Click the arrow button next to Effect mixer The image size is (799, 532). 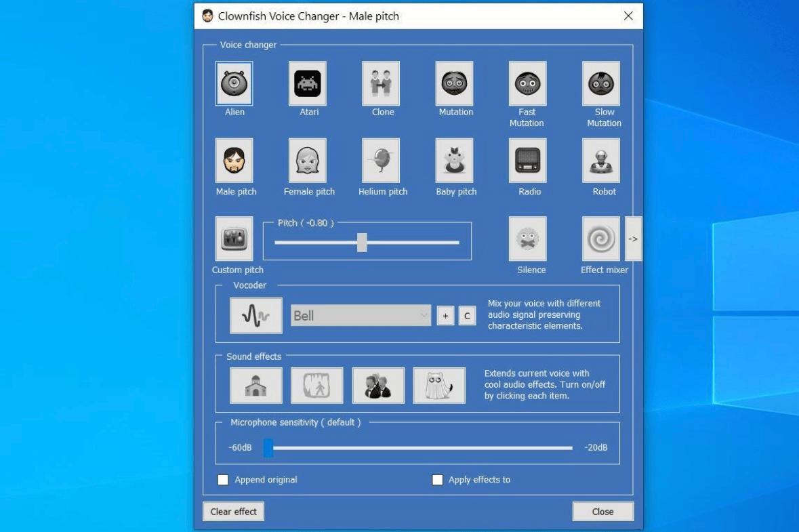(x=633, y=239)
